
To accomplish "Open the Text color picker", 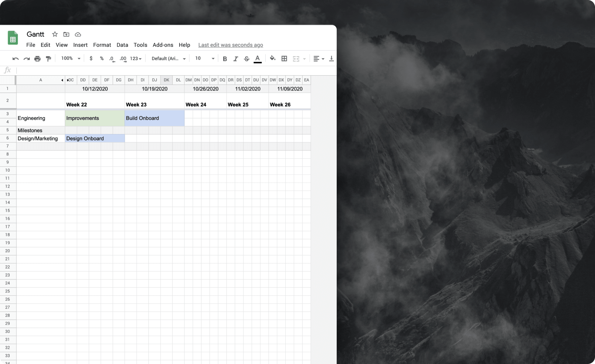I will (258, 58).
